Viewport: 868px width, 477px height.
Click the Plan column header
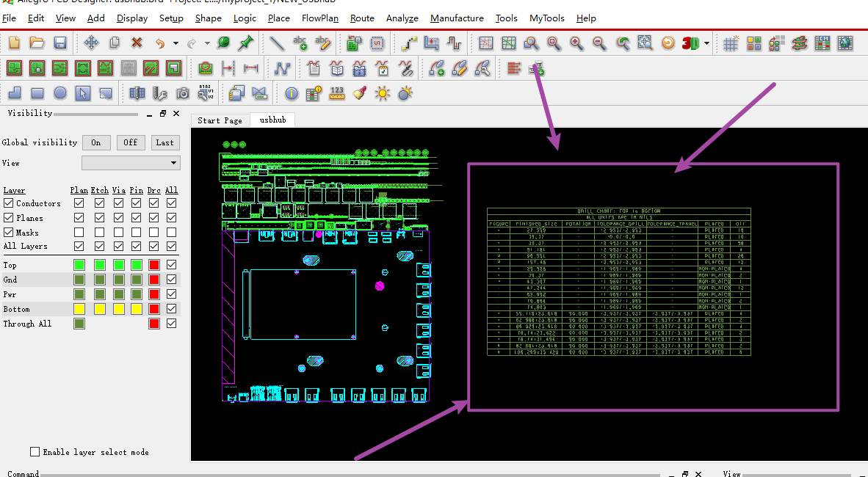[x=79, y=190]
